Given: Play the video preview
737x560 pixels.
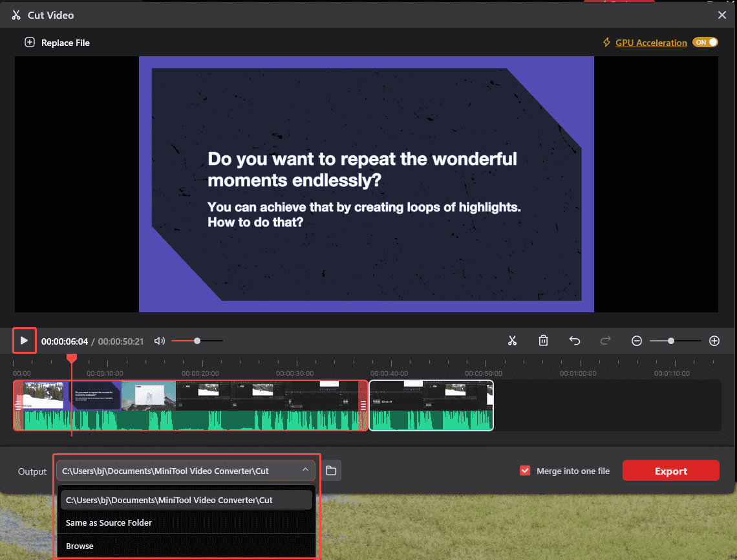Looking at the screenshot, I should coord(24,340).
